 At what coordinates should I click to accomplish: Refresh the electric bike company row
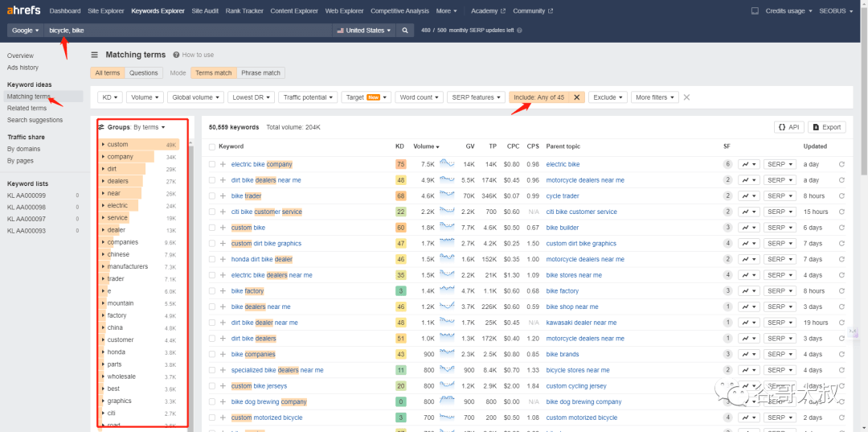click(x=841, y=164)
